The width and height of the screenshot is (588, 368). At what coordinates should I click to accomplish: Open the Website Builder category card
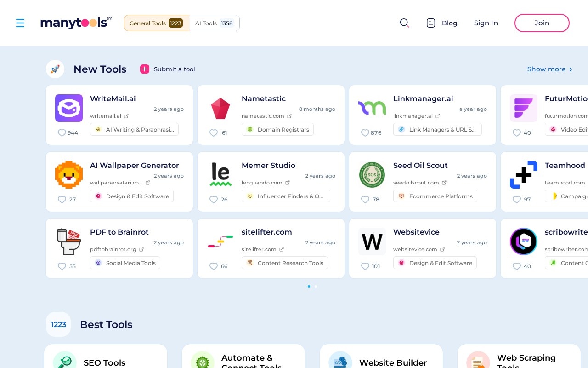click(381, 356)
